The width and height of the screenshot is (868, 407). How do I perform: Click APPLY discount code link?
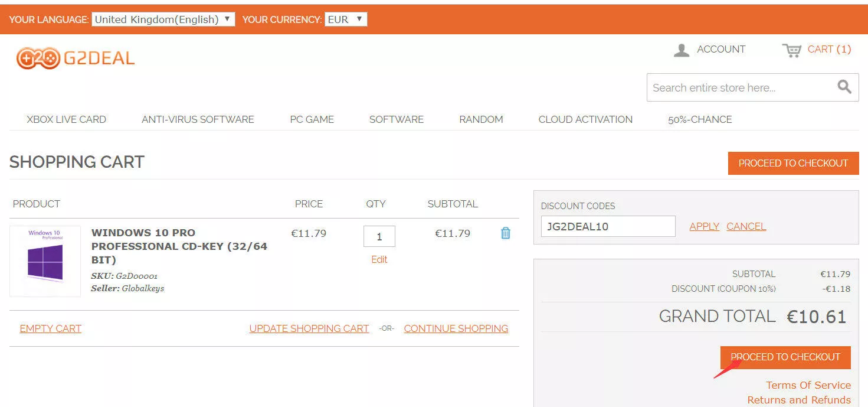pos(704,226)
